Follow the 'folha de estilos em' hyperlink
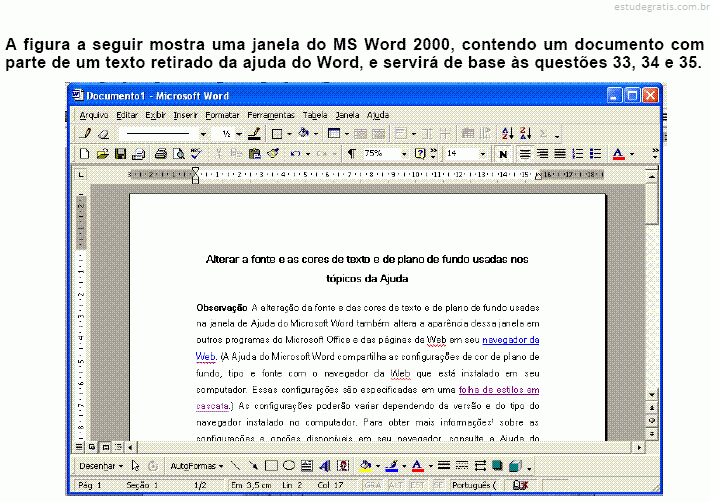The height and width of the screenshot is (502, 711). 499,390
